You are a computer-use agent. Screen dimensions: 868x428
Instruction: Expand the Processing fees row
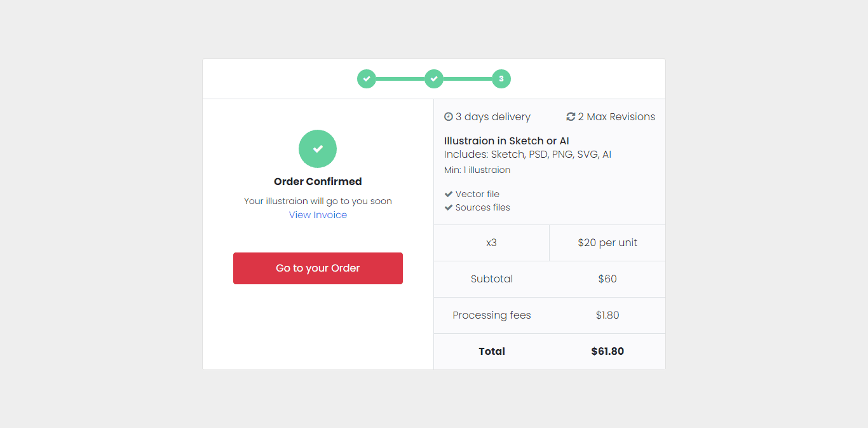click(491, 315)
